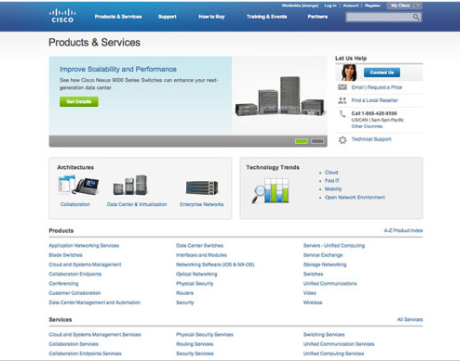Click the email envelope icon

click(x=342, y=87)
